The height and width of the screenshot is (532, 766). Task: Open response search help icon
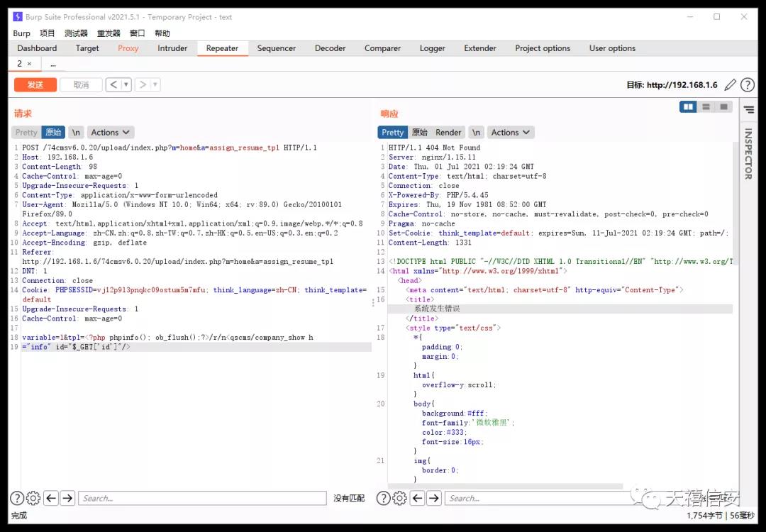(x=384, y=498)
